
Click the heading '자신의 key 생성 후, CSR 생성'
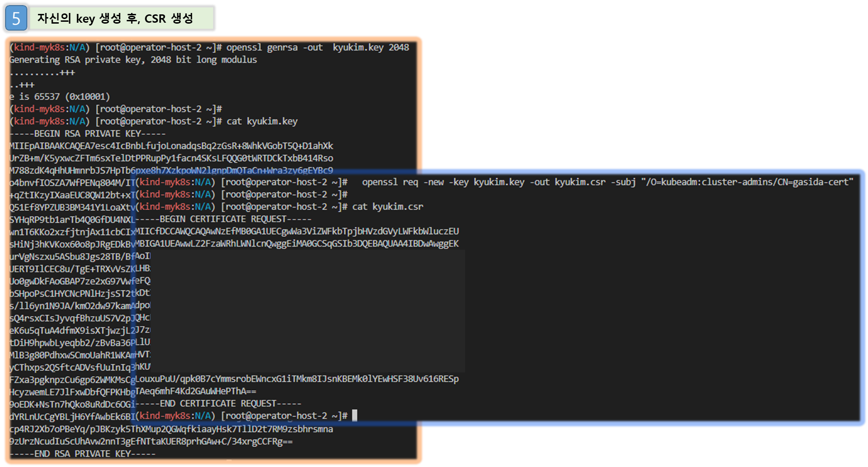point(115,19)
